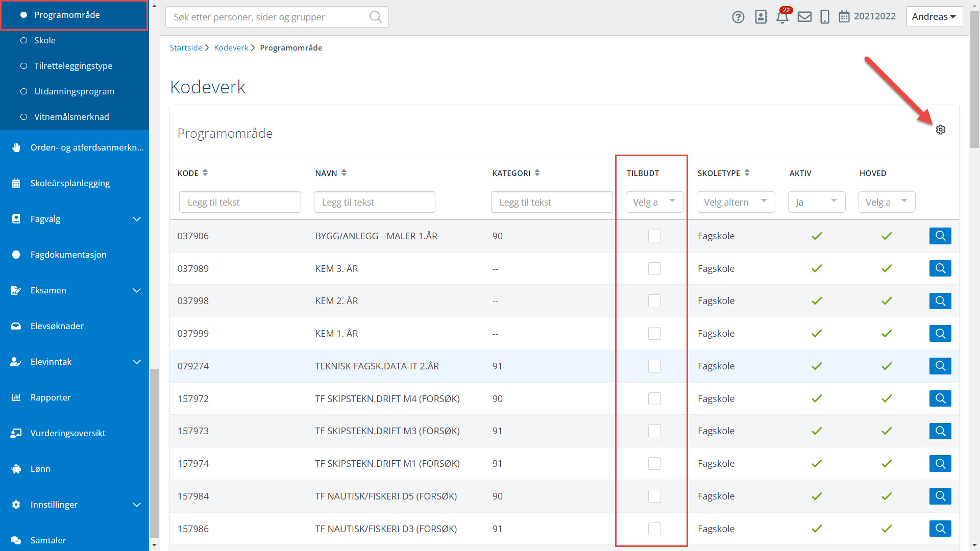Image resolution: width=980 pixels, height=551 pixels.
Task: View details for KEM 1. ÅR row
Action: point(940,334)
